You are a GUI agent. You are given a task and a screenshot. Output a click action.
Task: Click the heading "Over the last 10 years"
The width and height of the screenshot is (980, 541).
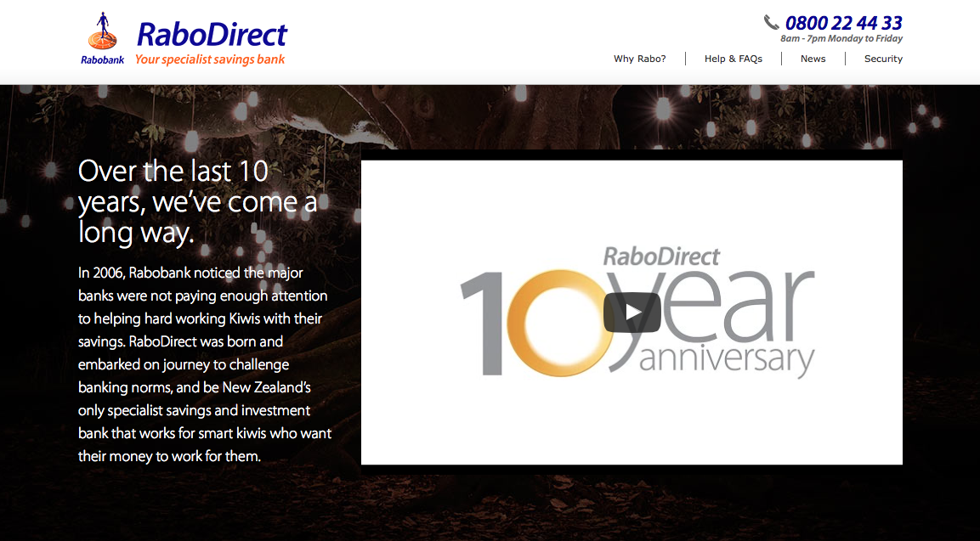(197, 201)
